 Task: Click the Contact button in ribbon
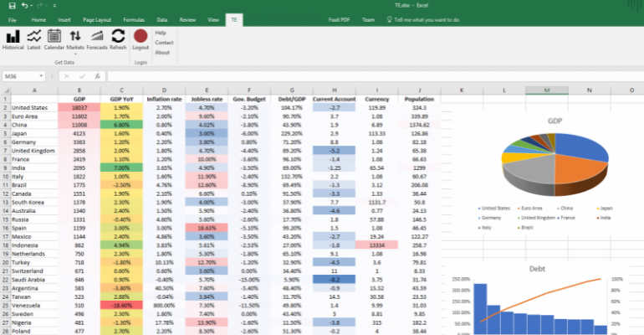tap(164, 43)
